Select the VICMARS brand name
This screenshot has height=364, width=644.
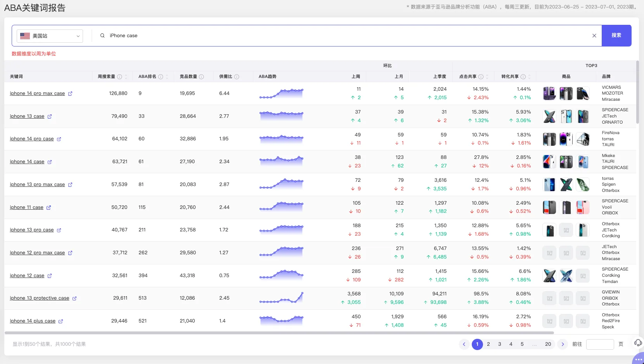point(611,87)
